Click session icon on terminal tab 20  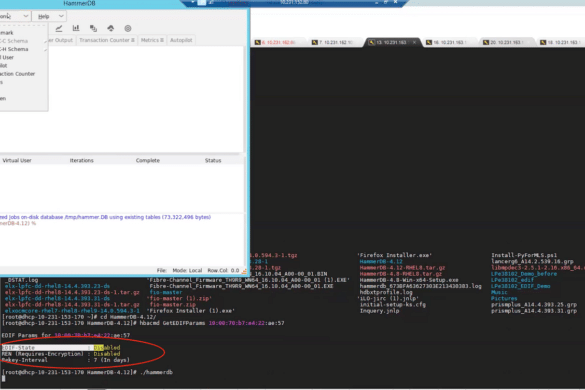486,43
